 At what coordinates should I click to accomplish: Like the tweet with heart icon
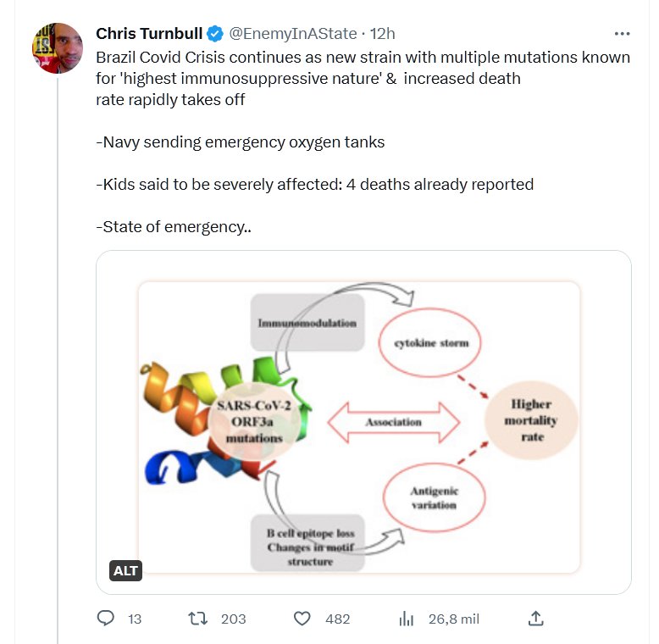click(x=302, y=619)
